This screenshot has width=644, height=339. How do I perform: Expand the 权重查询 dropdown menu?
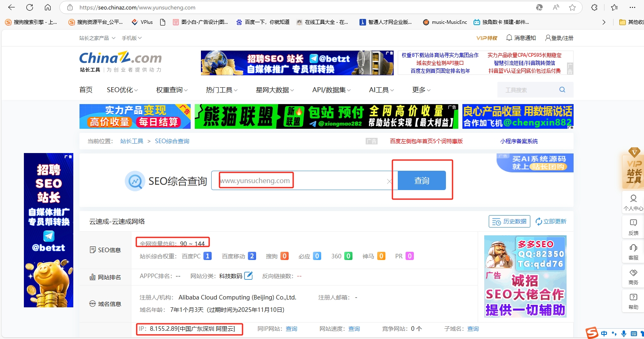tap(172, 90)
